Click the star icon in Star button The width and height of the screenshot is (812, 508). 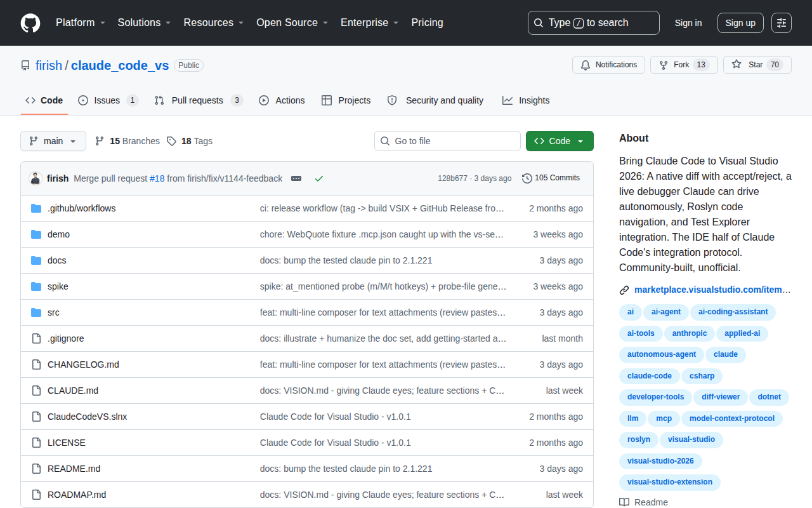pyautogui.click(x=737, y=65)
